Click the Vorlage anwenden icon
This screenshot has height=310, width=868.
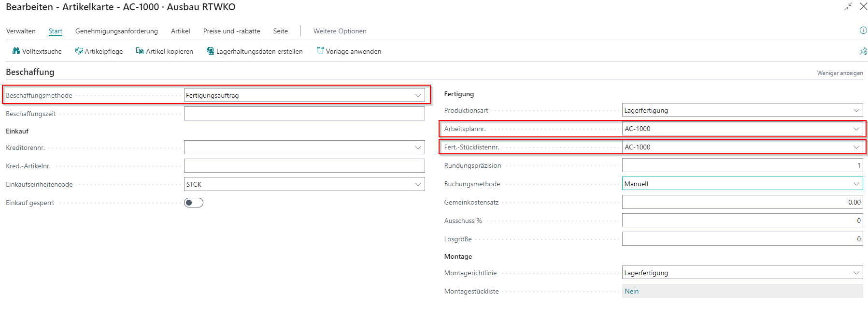(320, 51)
